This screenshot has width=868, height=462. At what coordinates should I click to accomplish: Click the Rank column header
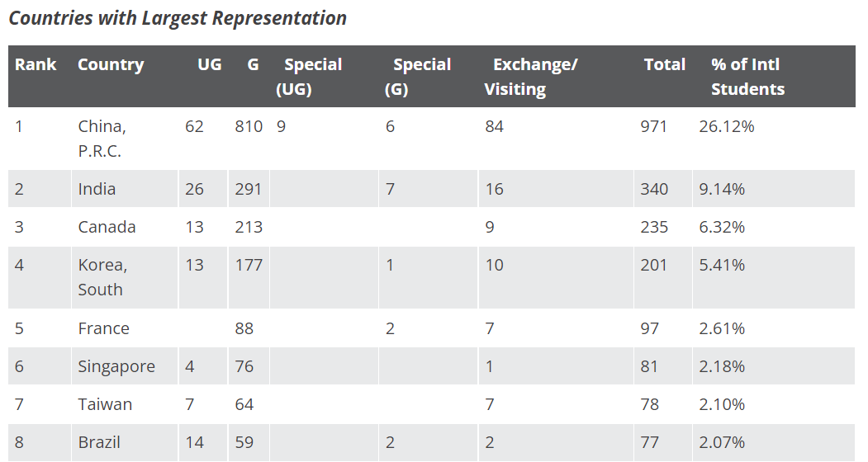point(36,64)
